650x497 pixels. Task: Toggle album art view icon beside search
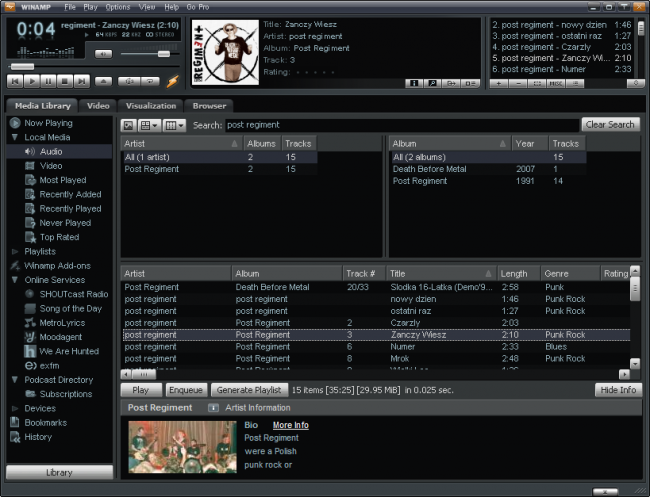point(129,125)
